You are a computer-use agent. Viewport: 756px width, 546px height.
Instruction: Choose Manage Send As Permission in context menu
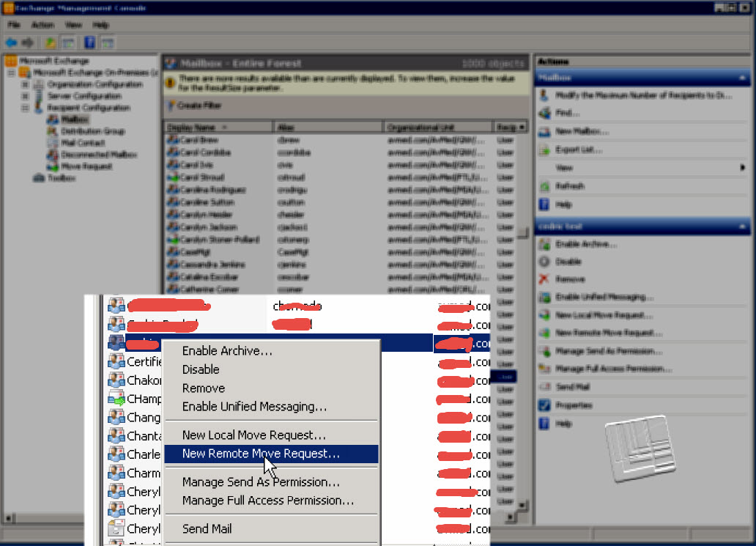(x=272, y=482)
